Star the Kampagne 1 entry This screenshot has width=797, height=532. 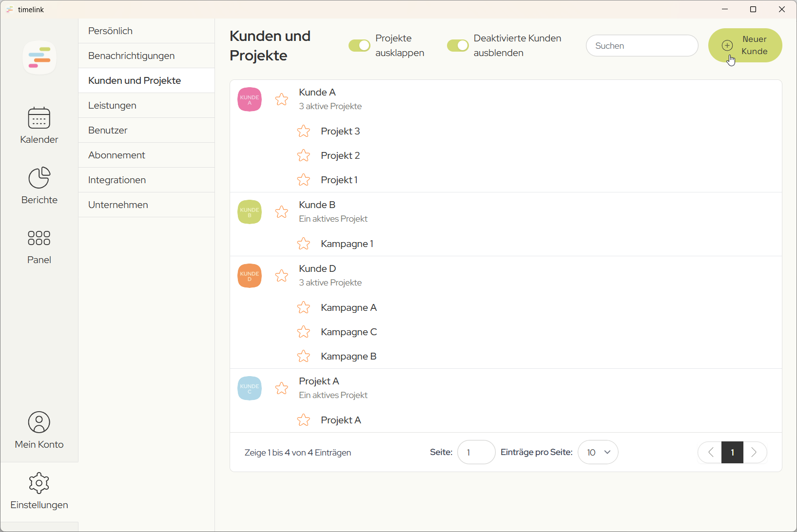pyautogui.click(x=304, y=244)
